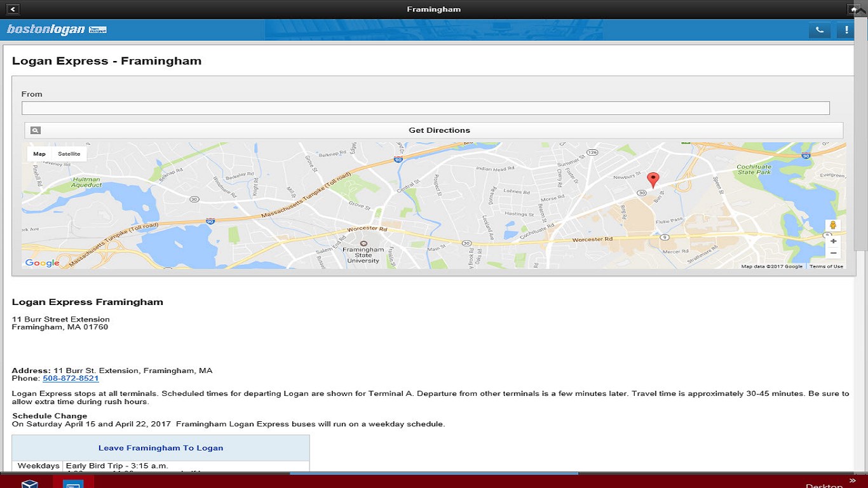The image size is (868, 488).
Task: Call the 508-872-8521 phone link
Action: coord(71,378)
